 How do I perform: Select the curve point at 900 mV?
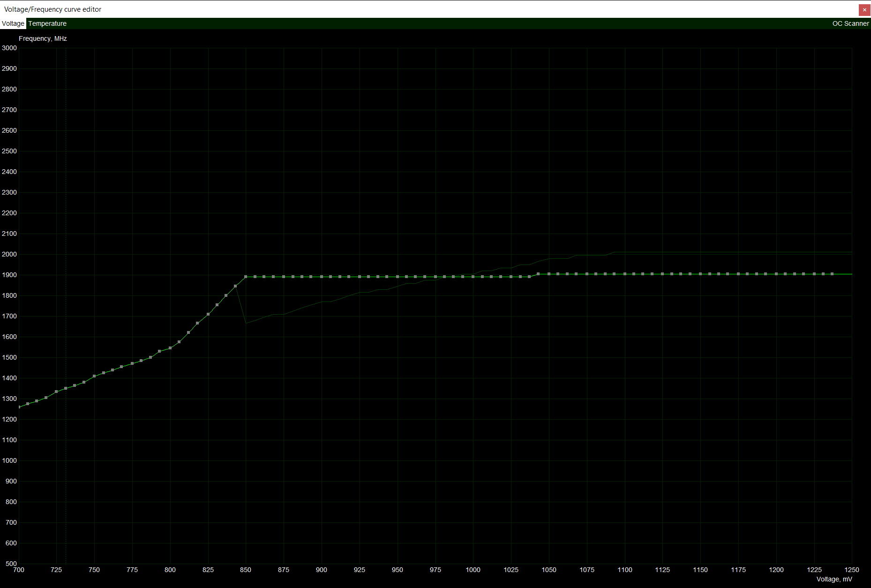click(x=322, y=277)
